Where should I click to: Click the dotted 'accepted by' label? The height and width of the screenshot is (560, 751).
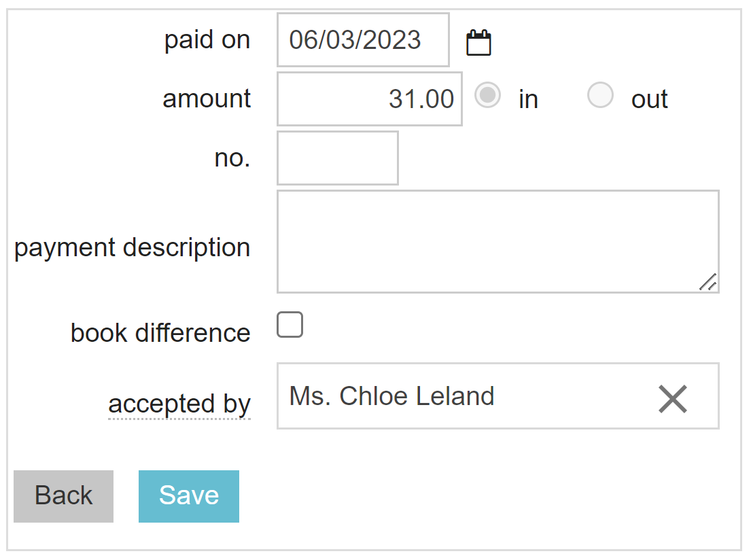pyautogui.click(x=179, y=404)
